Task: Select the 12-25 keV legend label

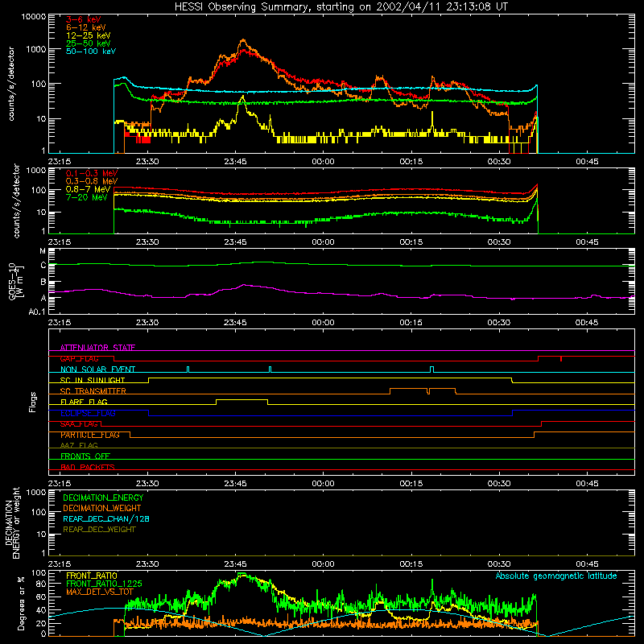Action: tap(89, 35)
